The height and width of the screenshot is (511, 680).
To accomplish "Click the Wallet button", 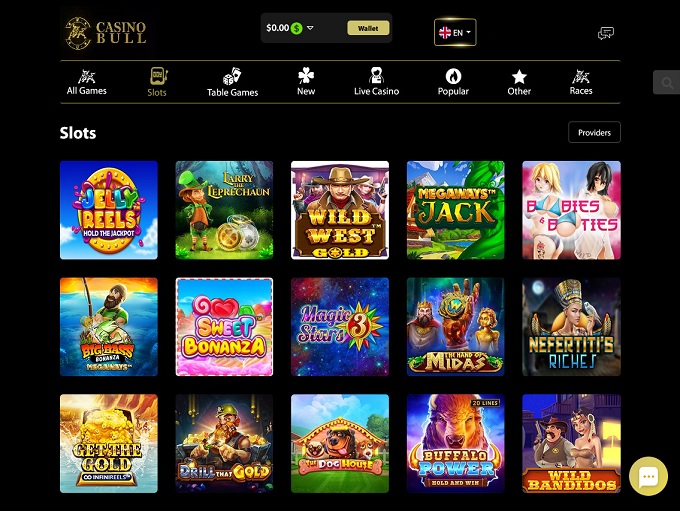I will click(368, 28).
